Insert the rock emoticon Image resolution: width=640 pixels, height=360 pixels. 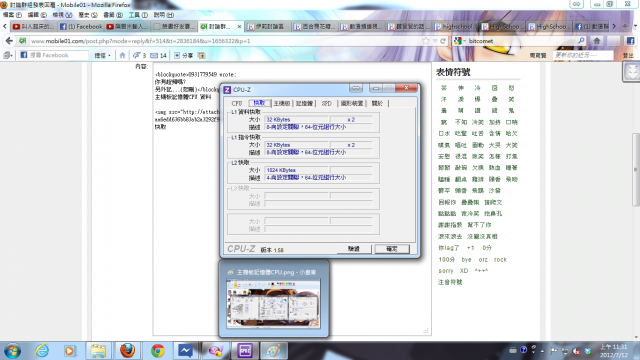500,259
